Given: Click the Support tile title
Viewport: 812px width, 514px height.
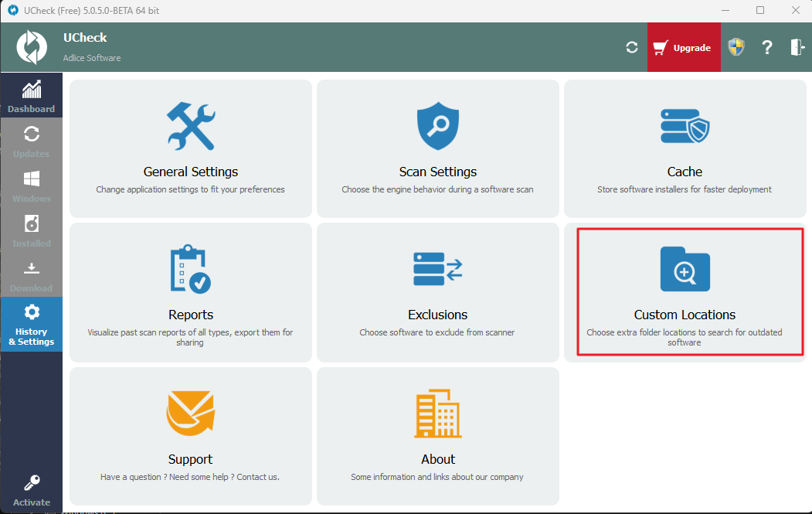Looking at the screenshot, I should pyautogui.click(x=190, y=459).
